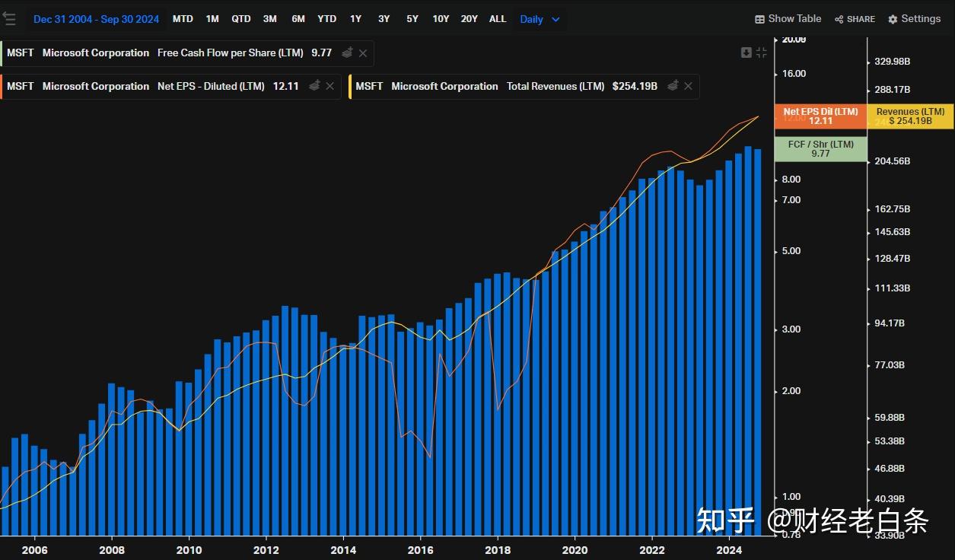Click the 145.63B right axis value
Screen dimensions: 955x560
893,232
